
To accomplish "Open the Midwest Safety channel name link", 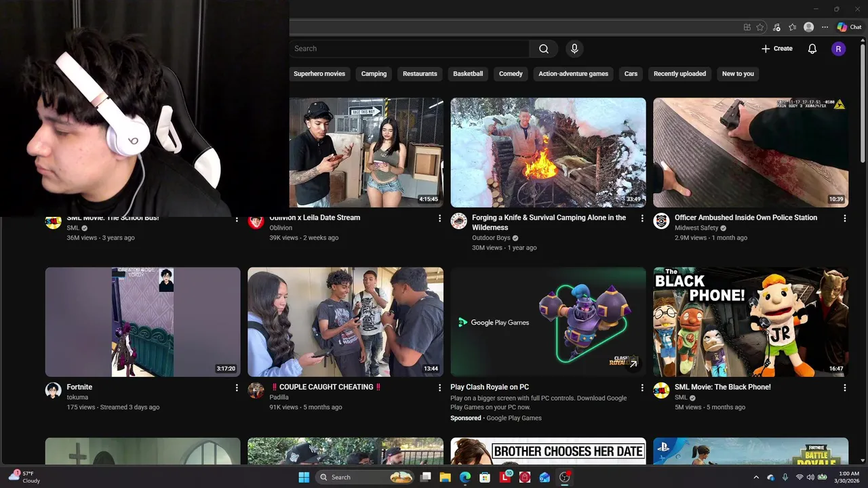I will click(696, 228).
